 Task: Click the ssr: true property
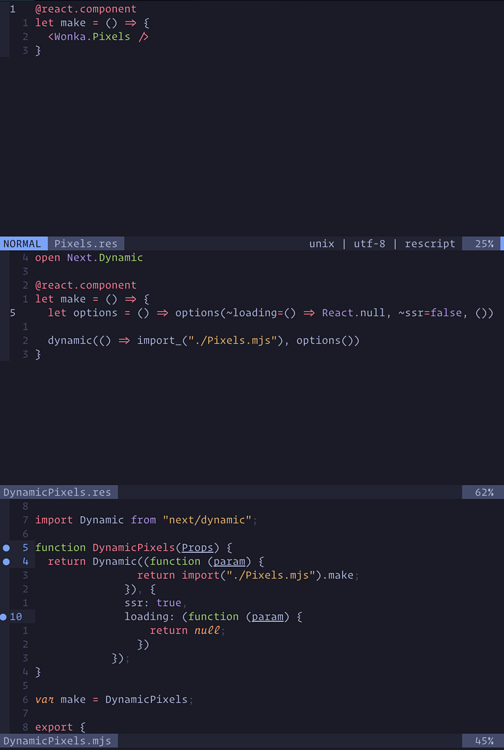(x=153, y=603)
